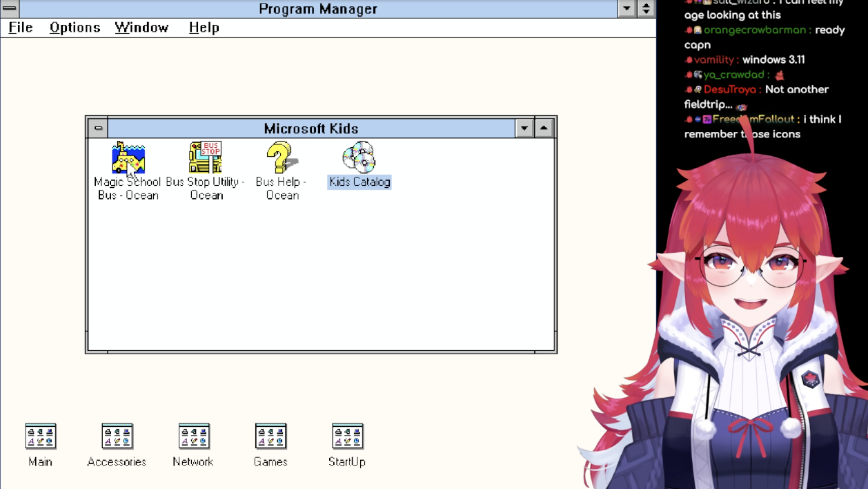Open the Options menu

(75, 28)
